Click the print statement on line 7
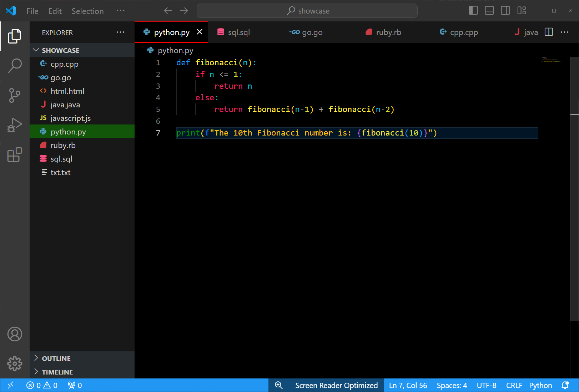Image resolution: width=579 pixels, height=392 pixels. click(x=307, y=133)
